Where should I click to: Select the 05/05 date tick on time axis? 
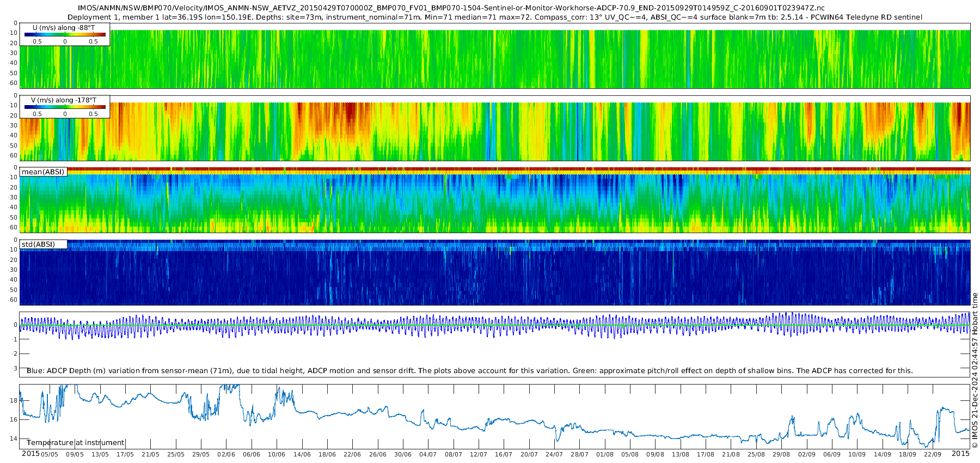click(50, 455)
